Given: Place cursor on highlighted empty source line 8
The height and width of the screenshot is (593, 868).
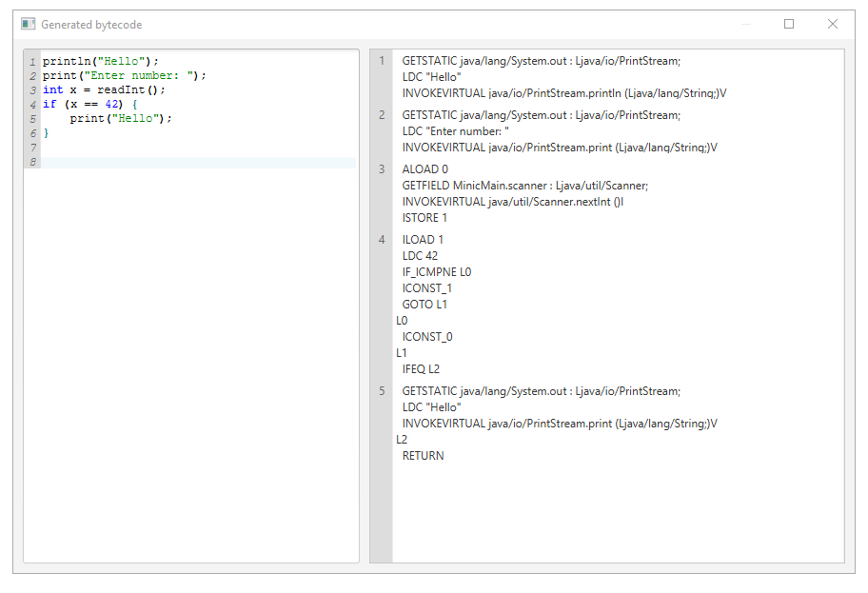Looking at the screenshot, I should coord(199,162).
